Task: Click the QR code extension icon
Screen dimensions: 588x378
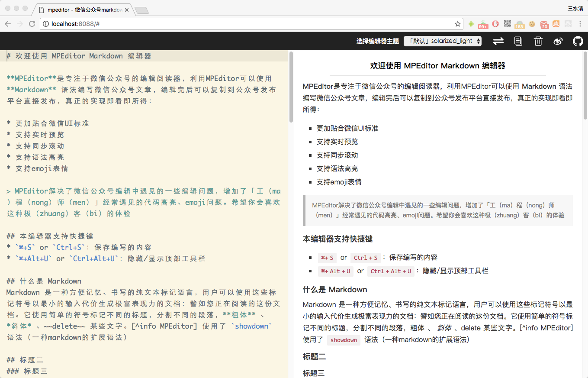Action: point(508,24)
